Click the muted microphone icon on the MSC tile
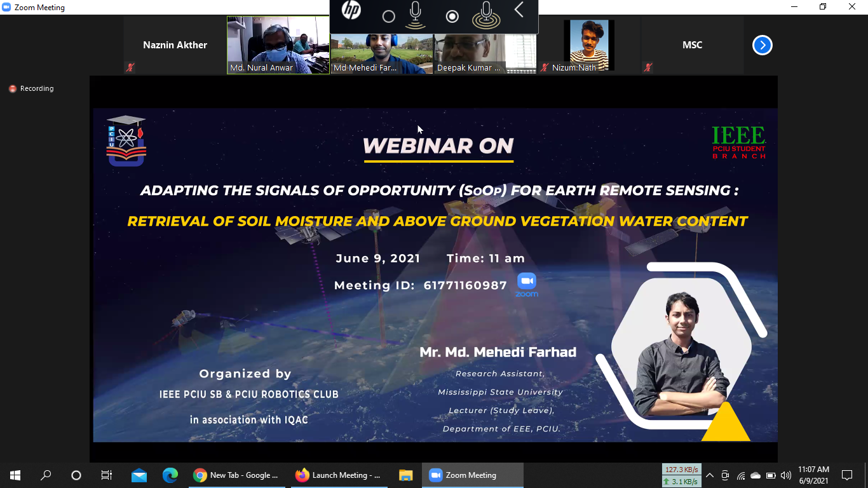The height and width of the screenshot is (488, 868). 648,67
